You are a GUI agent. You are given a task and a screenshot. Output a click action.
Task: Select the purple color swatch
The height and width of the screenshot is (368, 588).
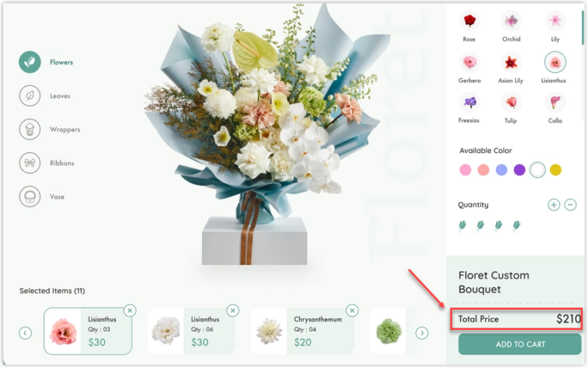[520, 170]
